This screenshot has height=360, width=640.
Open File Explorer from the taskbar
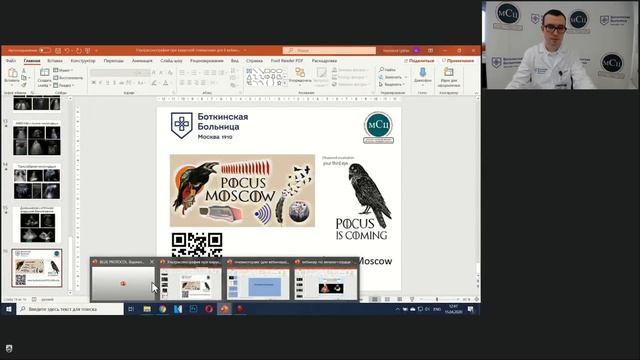click(x=147, y=309)
